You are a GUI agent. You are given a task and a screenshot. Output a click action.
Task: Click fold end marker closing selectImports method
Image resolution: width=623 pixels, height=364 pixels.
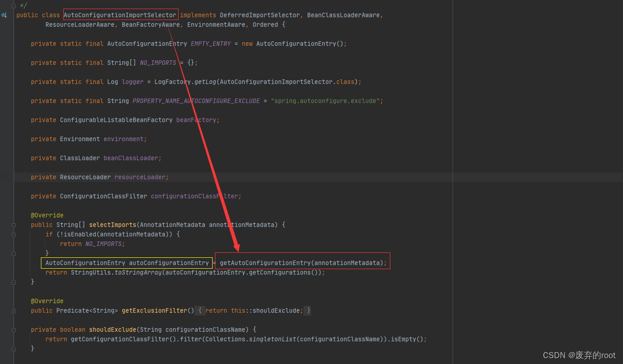point(14,282)
